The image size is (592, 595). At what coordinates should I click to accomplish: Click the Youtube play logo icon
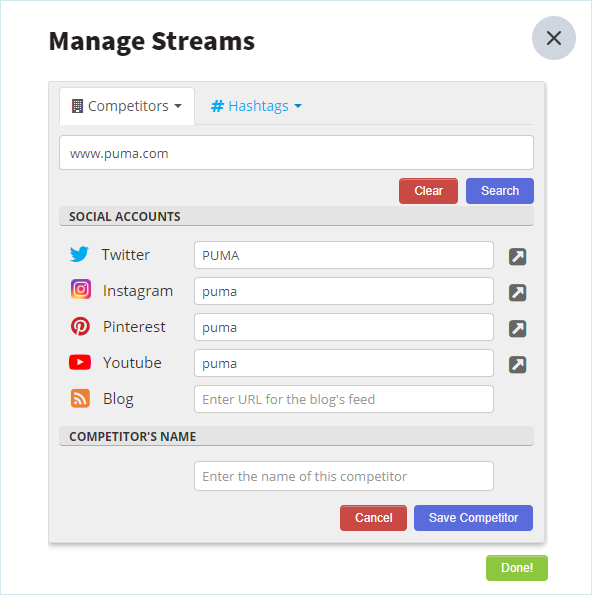click(80, 362)
